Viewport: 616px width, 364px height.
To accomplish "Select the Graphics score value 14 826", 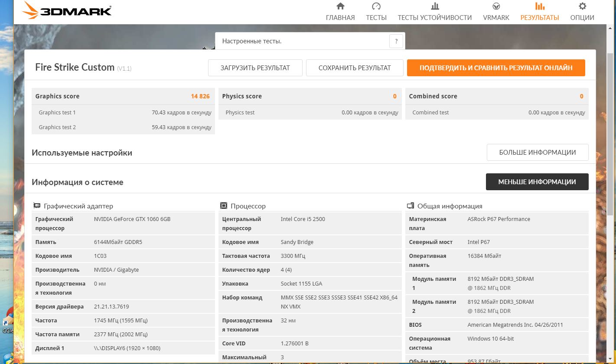I will pos(200,96).
